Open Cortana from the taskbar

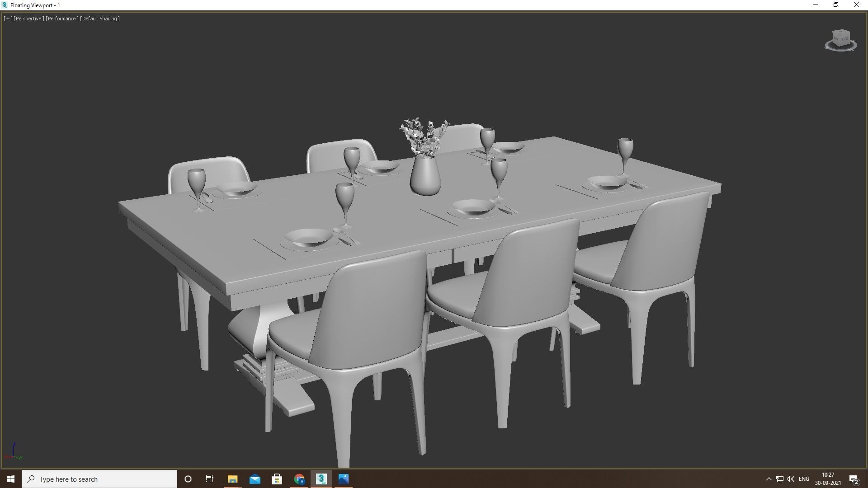(x=188, y=479)
